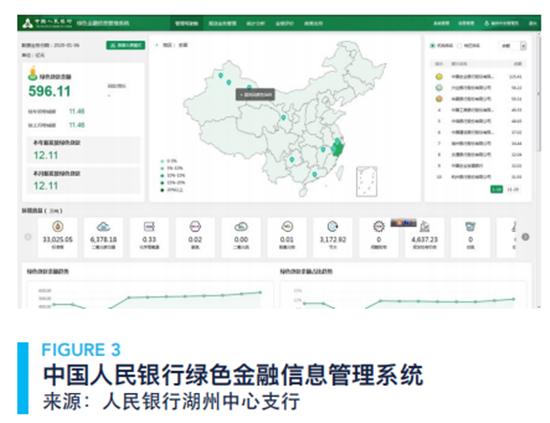Click the dropdown arrow beside the ranking select box
This screenshot has height=423, width=550.
pos(523,46)
